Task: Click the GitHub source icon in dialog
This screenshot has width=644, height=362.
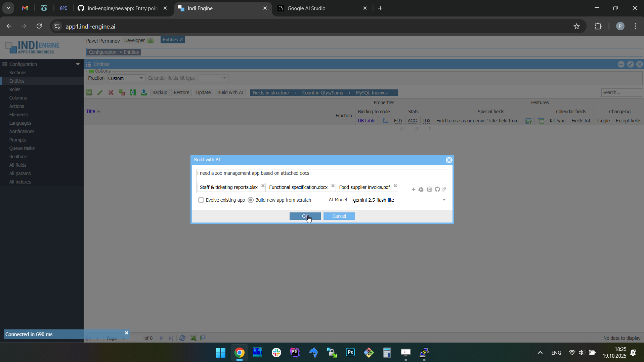Action: pos(437,190)
